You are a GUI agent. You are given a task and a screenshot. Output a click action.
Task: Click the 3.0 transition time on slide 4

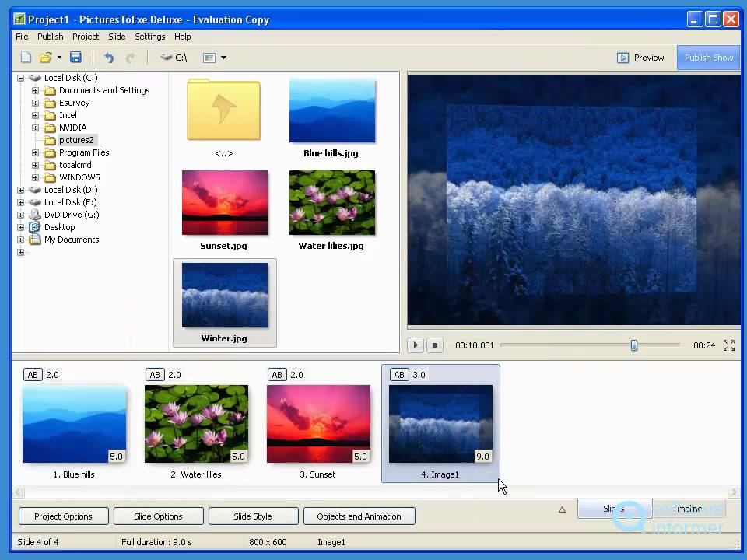coord(419,375)
